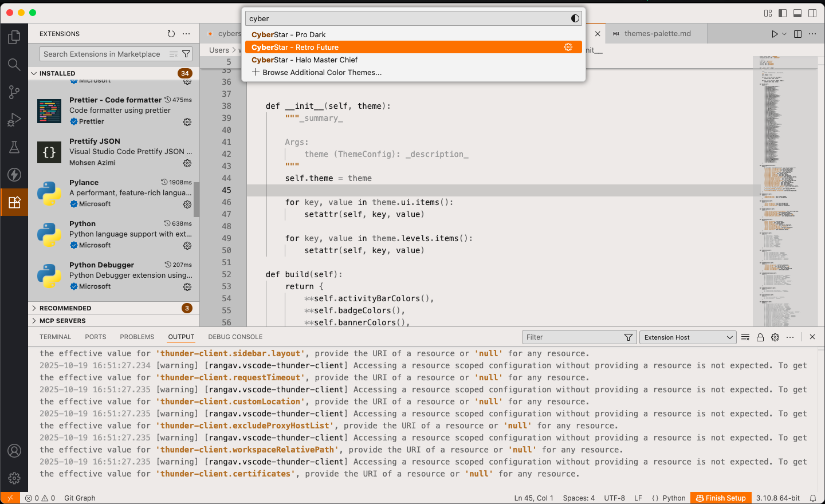Switch to the TERMINAL tab
825x504 pixels.
56,337
